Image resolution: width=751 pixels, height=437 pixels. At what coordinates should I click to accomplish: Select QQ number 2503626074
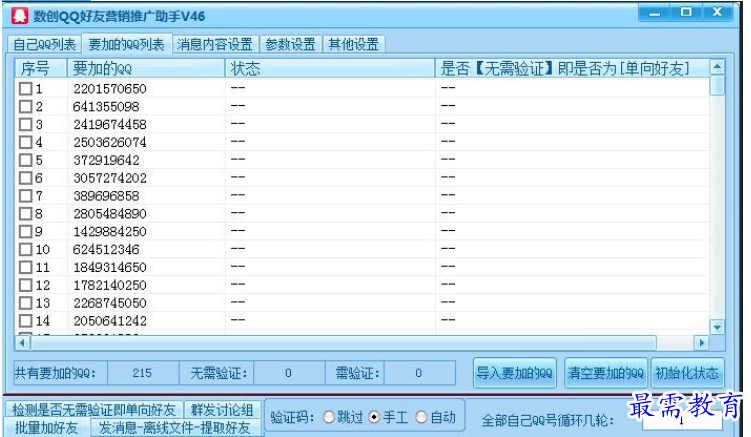(110, 142)
